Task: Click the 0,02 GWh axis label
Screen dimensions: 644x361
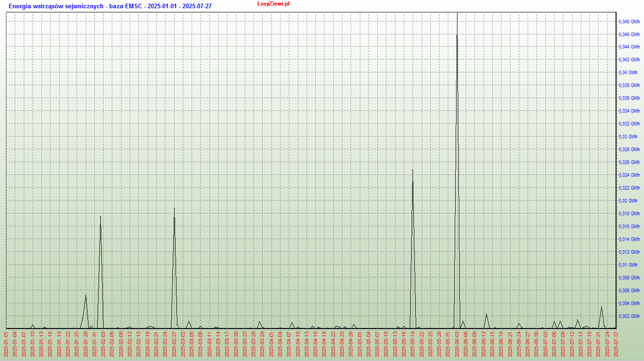Action: click(628, 201)
